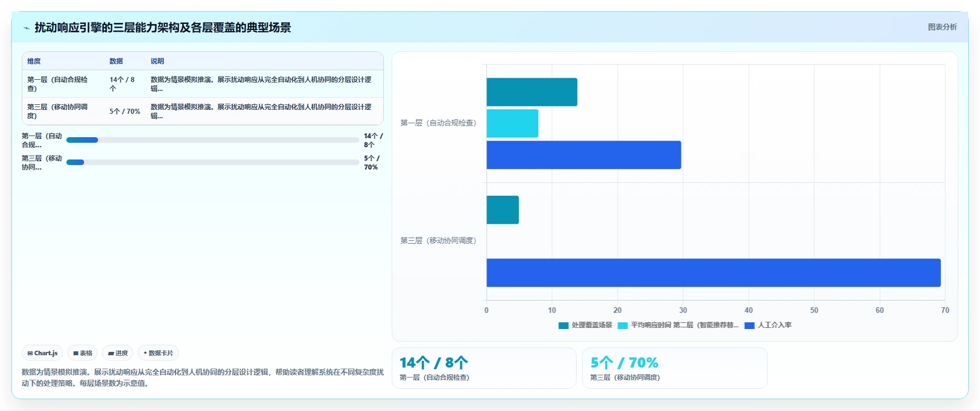Click the 数据 column header
The image size is (980, 411).
[x=116, y=61]
